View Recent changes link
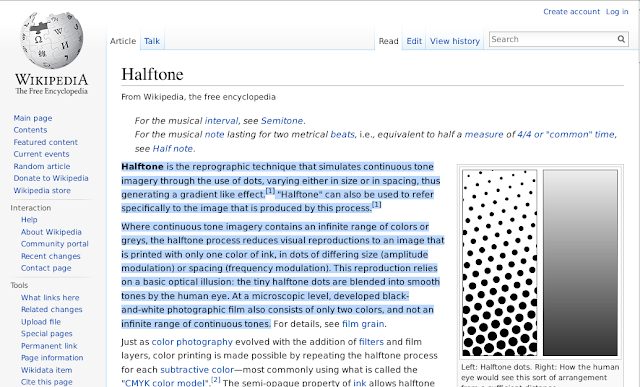 (x=51, y=256)
